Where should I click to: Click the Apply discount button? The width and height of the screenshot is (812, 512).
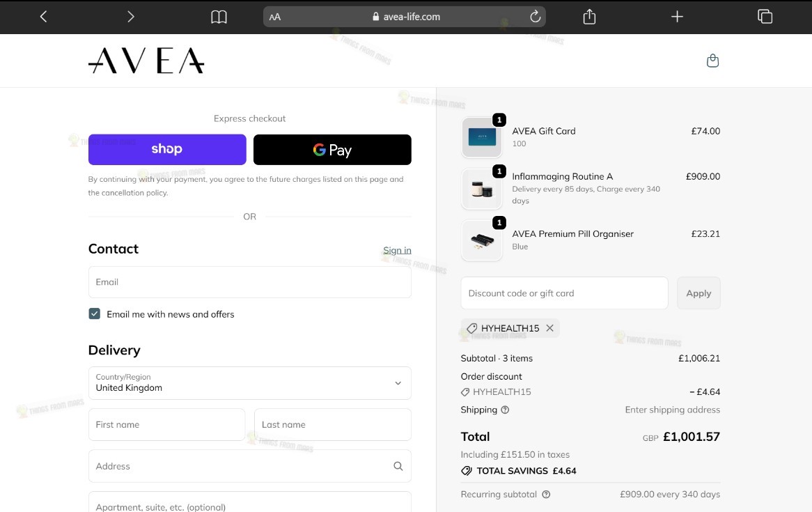[698, 293]
